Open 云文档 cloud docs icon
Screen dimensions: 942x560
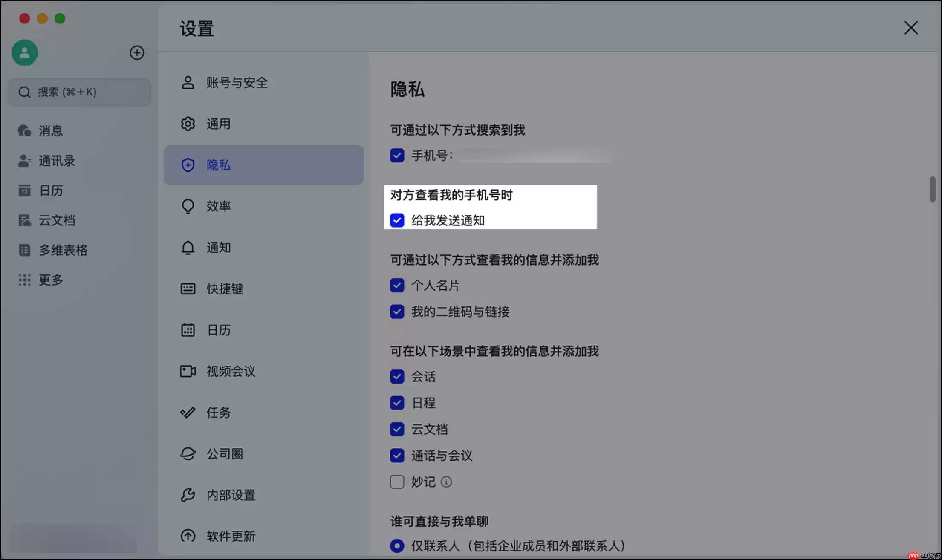57,220
